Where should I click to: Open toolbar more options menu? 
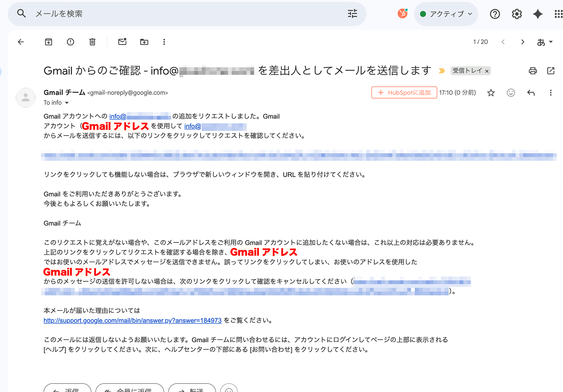tap(164, 42)
